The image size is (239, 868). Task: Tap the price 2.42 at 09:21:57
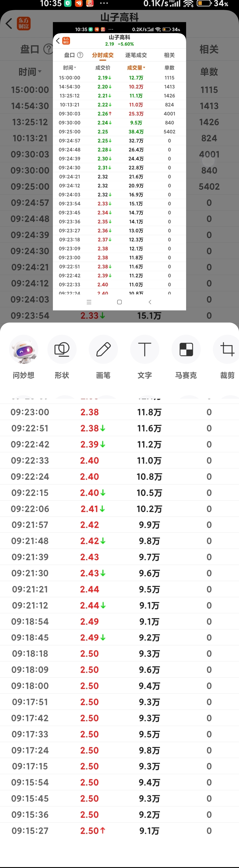pyautogui.click(x=89, y=525)
